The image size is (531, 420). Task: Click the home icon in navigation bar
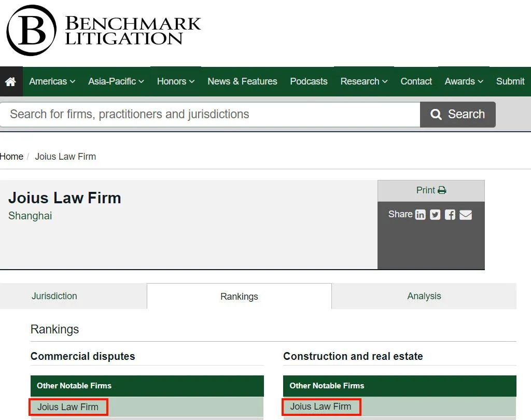point(10,81)
